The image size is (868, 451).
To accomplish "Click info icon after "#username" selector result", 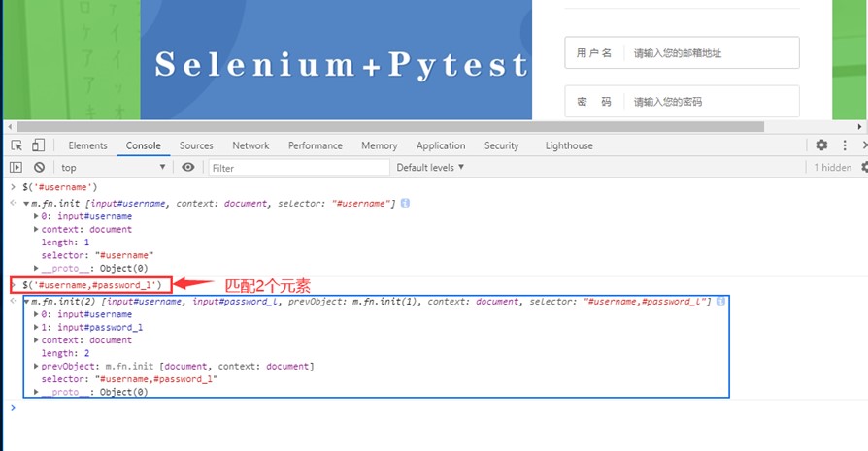I will coord(405,203).
